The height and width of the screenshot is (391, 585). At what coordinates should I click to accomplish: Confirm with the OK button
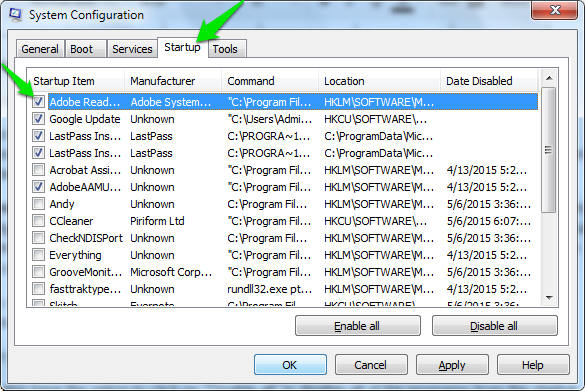(x=290, y=365)
